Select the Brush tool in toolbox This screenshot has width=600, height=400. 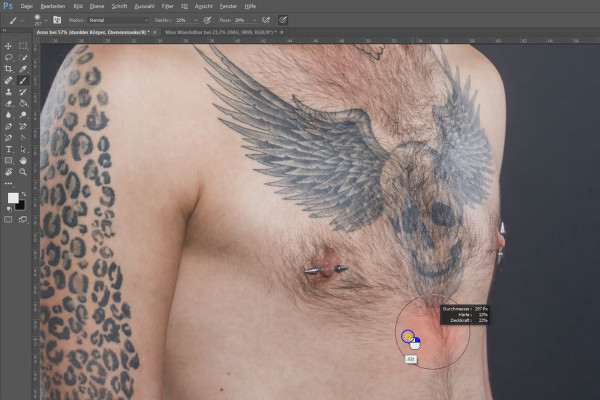coord(23,80)
